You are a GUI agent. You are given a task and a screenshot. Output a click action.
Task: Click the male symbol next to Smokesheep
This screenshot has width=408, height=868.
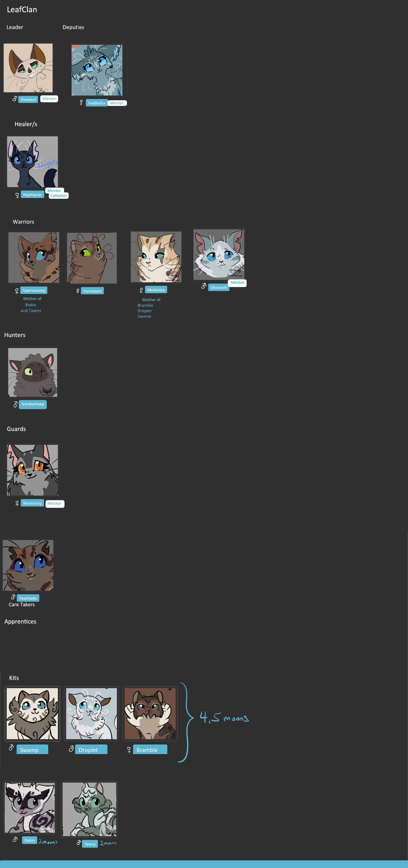[x=15, y=404]
